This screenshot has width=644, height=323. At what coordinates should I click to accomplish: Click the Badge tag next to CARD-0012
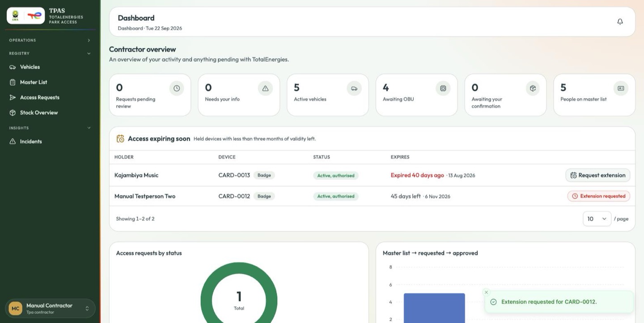pyautogui.click(x=264, y=196)
